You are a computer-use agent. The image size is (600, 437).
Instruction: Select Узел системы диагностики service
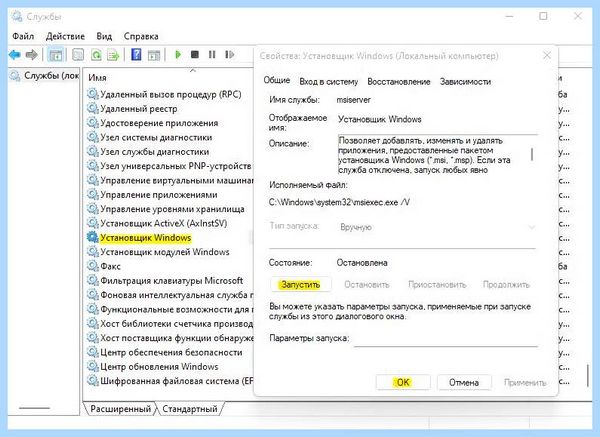156,137
